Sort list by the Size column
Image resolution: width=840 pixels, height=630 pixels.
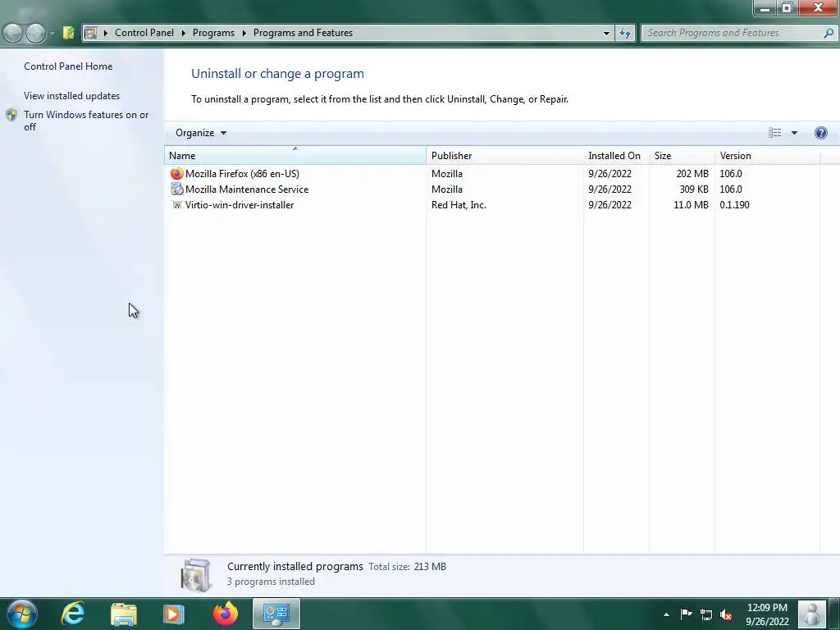(x=682, y=155)
